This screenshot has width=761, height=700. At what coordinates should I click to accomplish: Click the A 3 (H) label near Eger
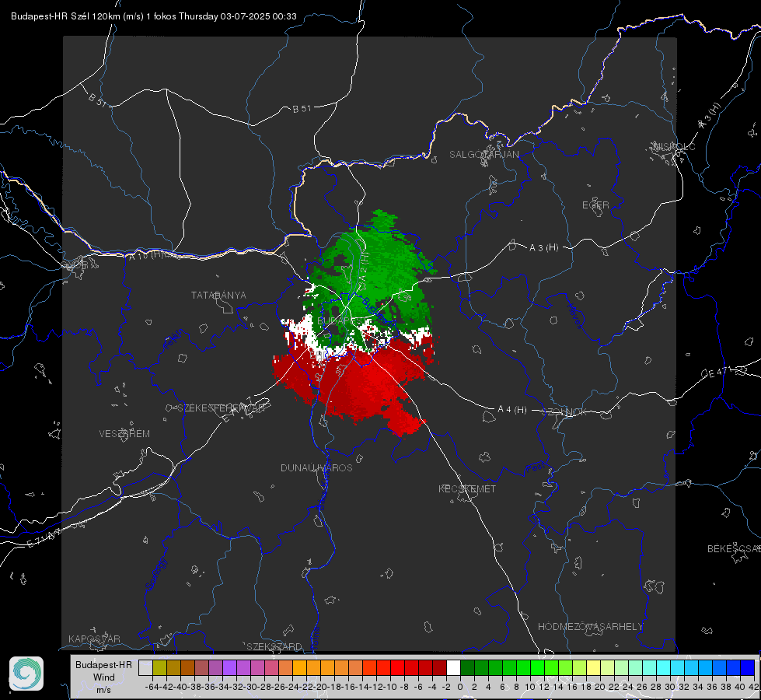click(543, 248)
